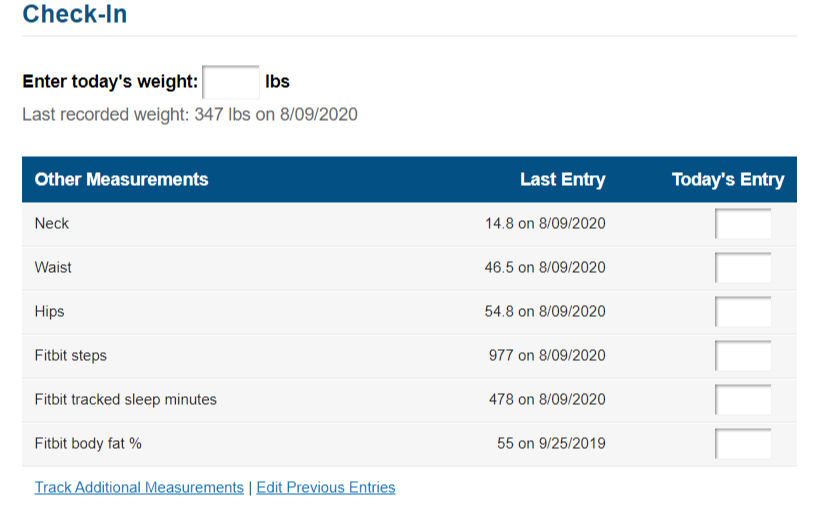Select the Fitbit tracked sleep minutes label

pyautogui.click(x=126, y=399)
